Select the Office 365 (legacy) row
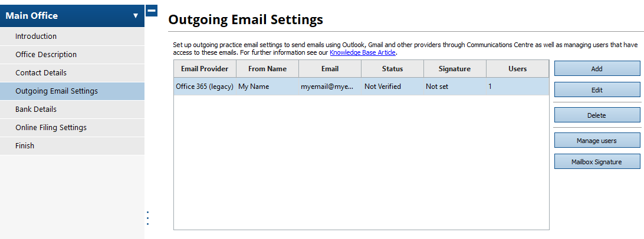The image size is (644, 239). (205, 87)
